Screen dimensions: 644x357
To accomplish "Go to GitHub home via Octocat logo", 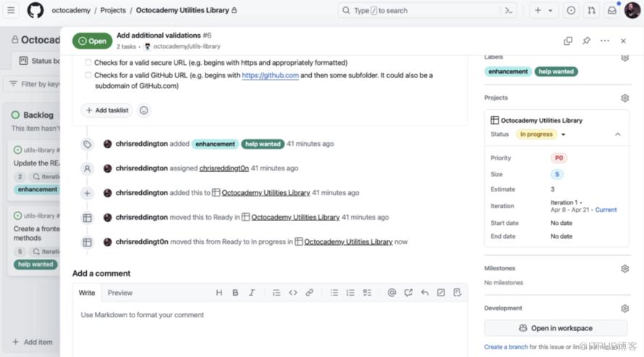I will point(35,10).
